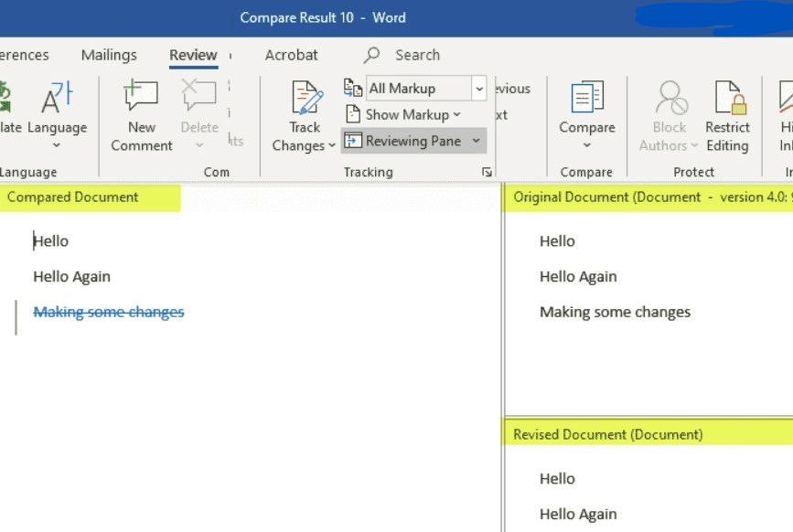
Task: Click the Block Authors icon
Action: pos(671,98)
